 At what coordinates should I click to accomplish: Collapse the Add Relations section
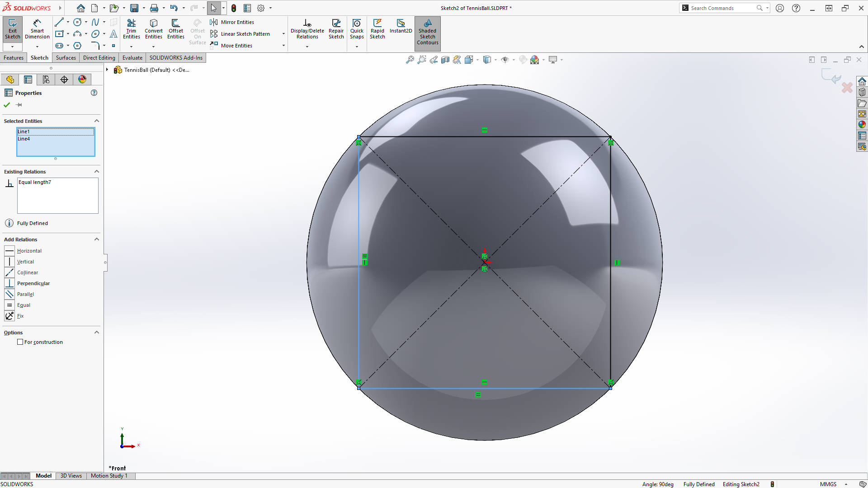[x=96, y=239]
